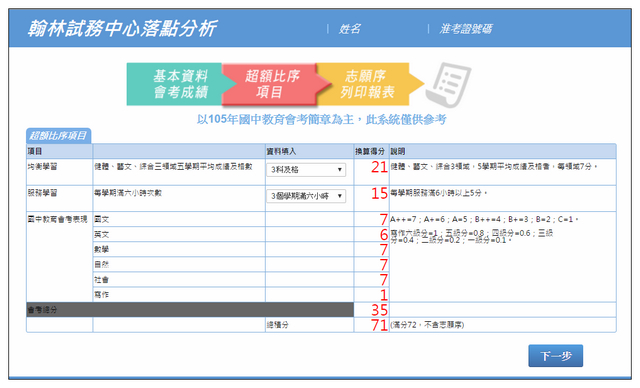Click the 英文 score 6
Viewport: 640px width, 388px height.
pos(384,235)
